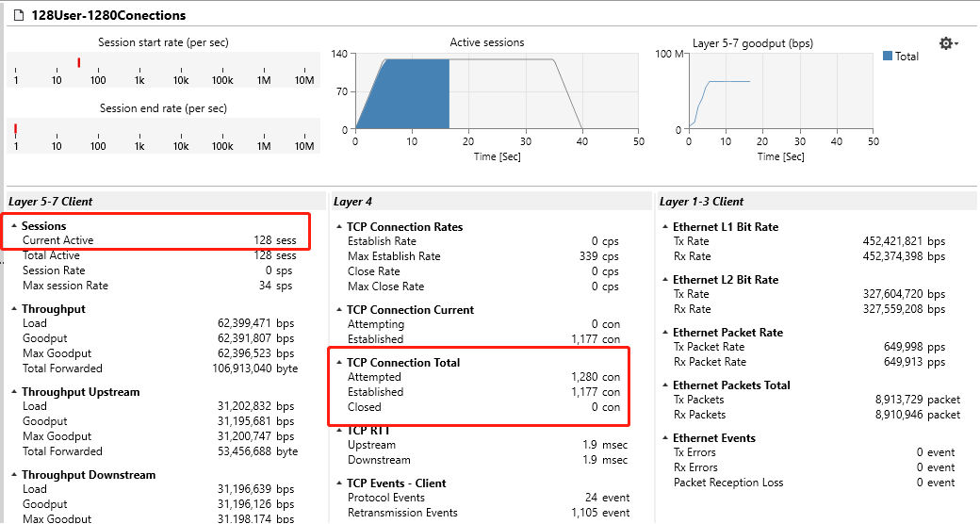
Task: Click the L1 Rx Rate value 452,374,398
Action: (892, 256)
